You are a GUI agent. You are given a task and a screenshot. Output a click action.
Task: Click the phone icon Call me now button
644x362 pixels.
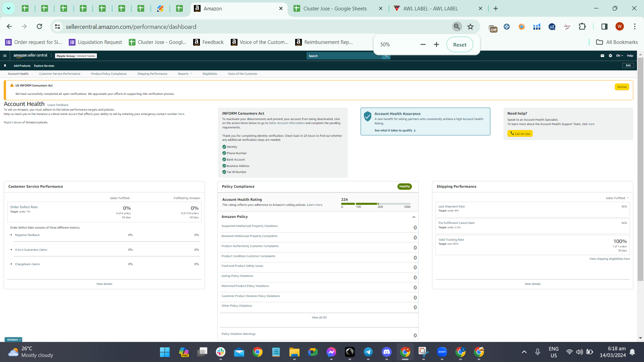(x=520, y=133)
